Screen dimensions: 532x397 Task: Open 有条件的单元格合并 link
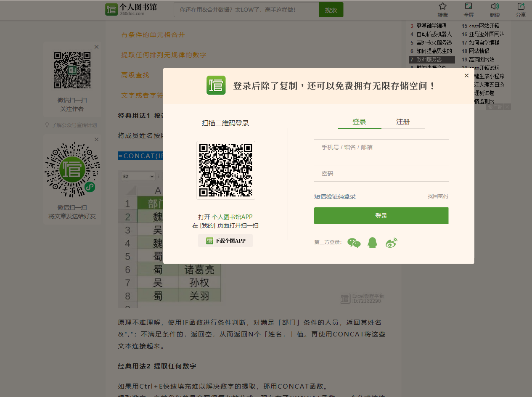click(153, 35)
